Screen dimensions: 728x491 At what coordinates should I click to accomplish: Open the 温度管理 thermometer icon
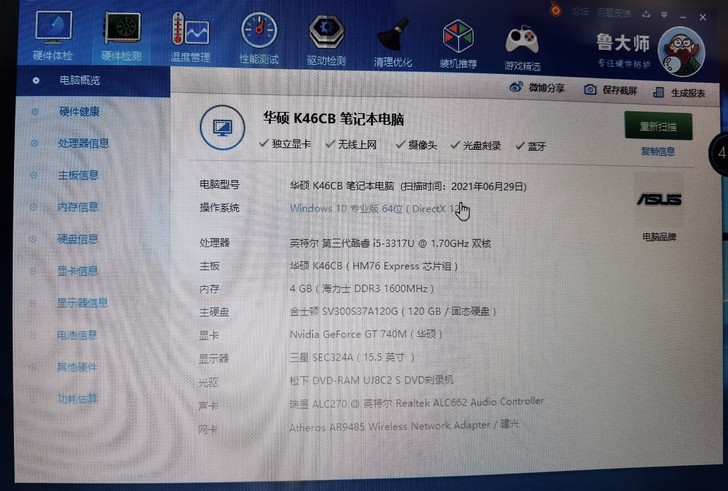tap(190, 29)
